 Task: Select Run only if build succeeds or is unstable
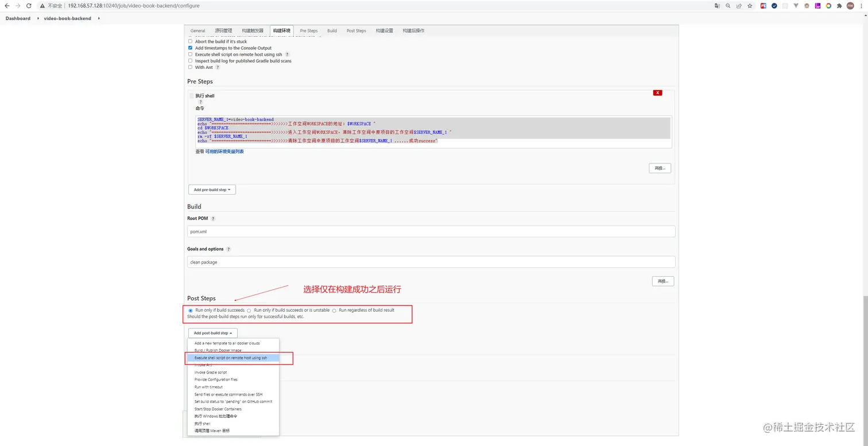[249, 311]
